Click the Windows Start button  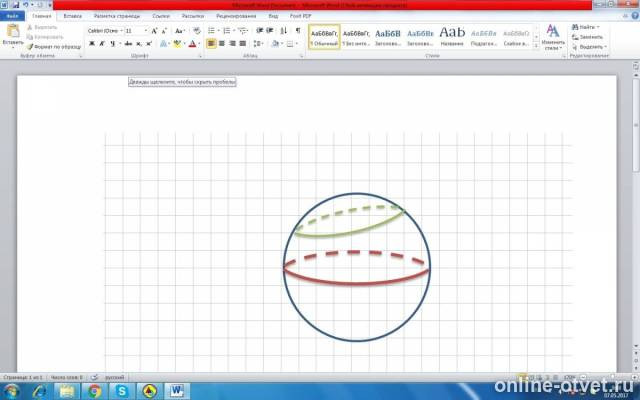click(11, 391)
